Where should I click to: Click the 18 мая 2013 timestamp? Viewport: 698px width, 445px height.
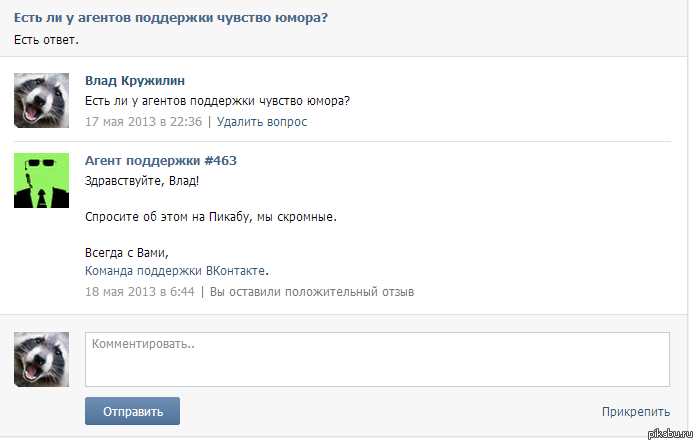coord(140,292)
